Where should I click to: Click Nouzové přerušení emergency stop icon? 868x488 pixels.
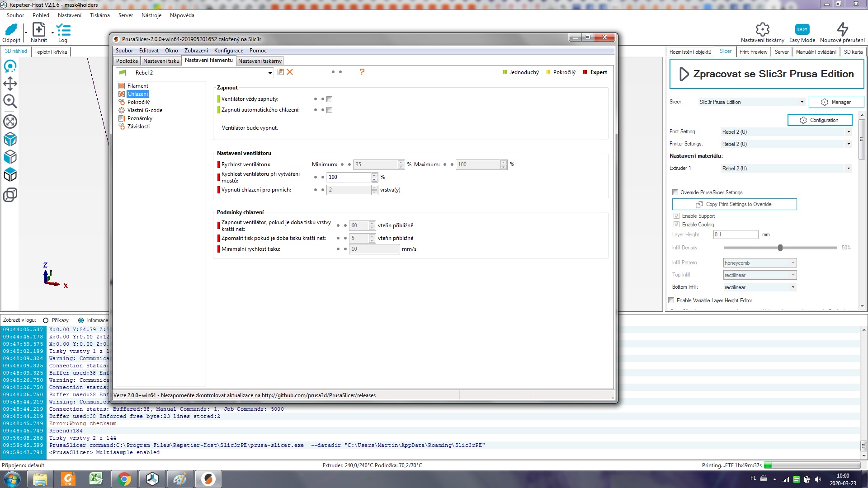tap(842, 30)
